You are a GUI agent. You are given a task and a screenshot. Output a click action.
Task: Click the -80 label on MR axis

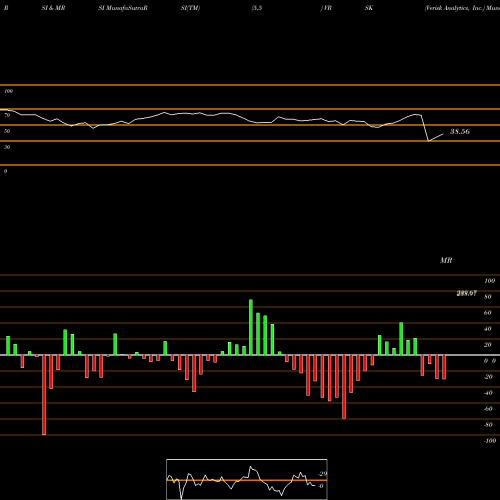click(488, 425)
